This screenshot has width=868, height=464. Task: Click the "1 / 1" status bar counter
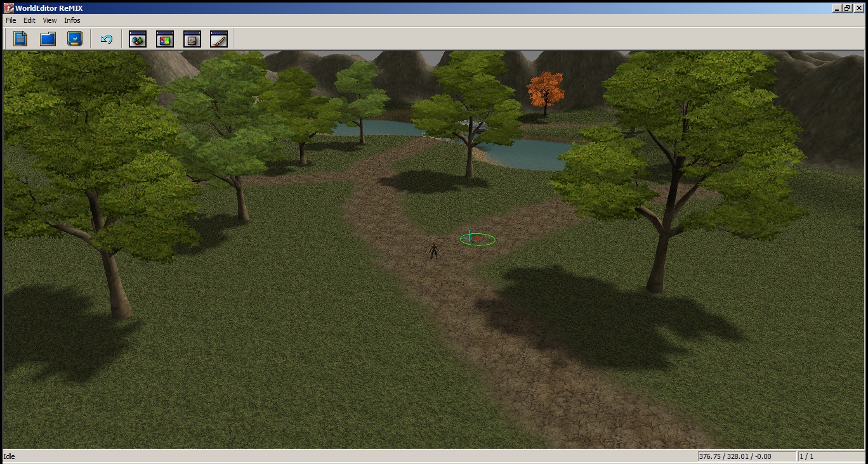pyautogui.click(x=806, y=456)
